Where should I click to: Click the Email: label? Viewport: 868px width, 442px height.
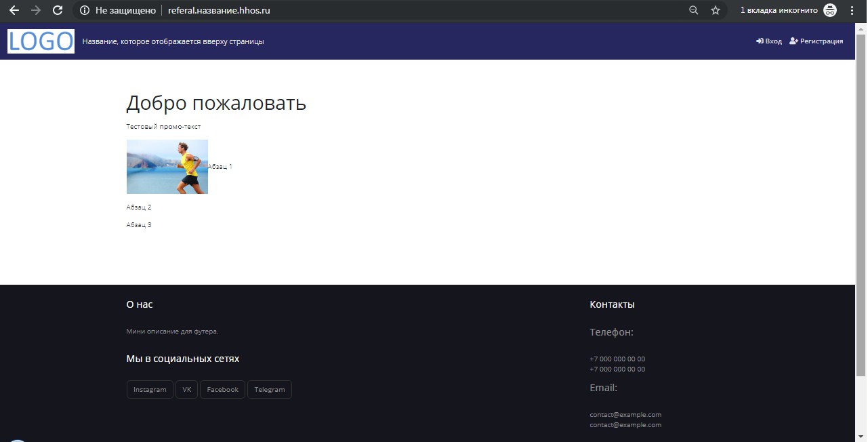coord(603,388)
